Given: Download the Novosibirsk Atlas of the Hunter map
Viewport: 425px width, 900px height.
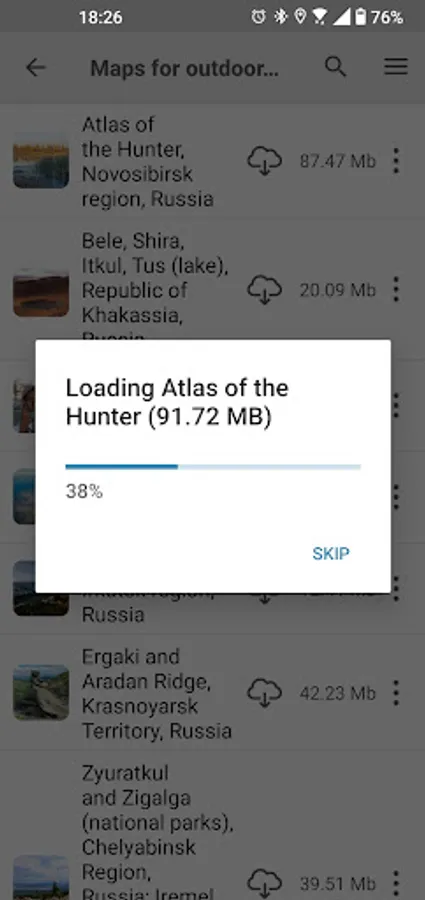Looking at the screenshot, I should (264, 161).
